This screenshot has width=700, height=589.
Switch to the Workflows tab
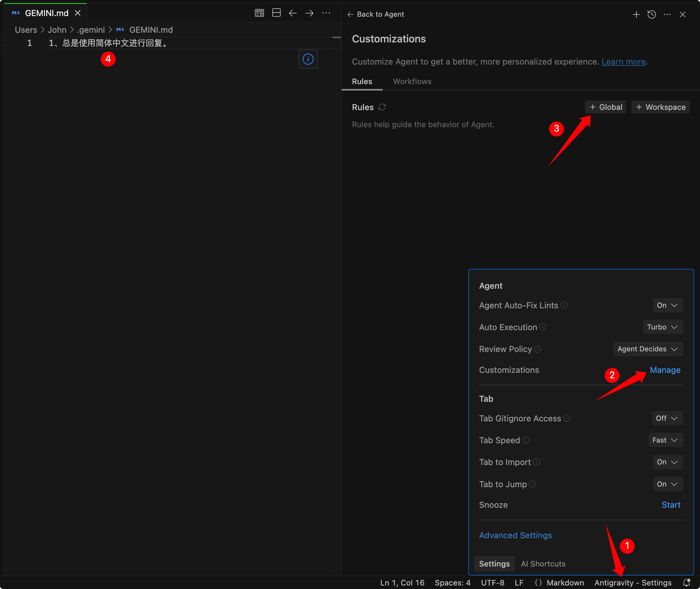(x=412, y=82)
